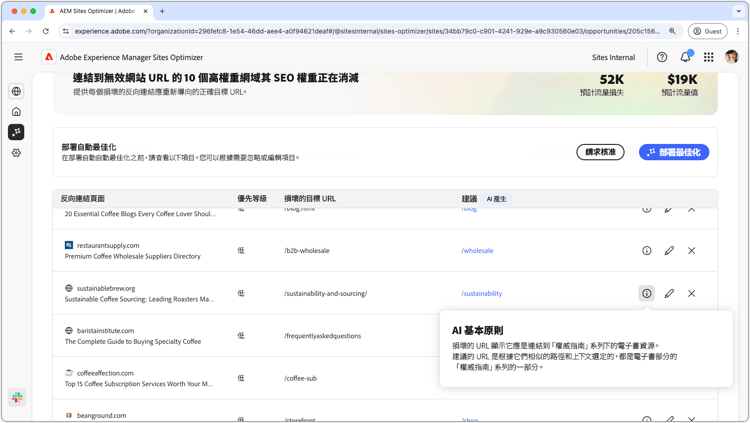Screen dimensions: 750x423
Task: Open a new browser tab
Action: coord(162,11)
